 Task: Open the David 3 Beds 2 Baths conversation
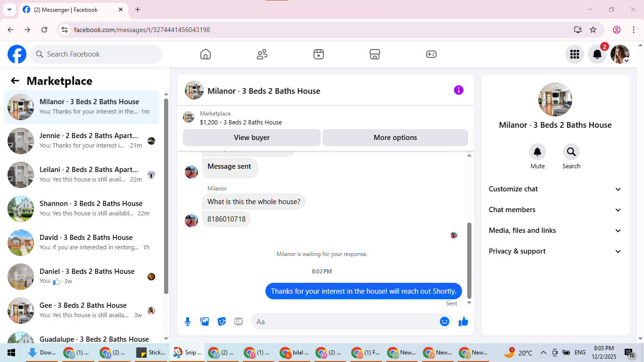81,243
